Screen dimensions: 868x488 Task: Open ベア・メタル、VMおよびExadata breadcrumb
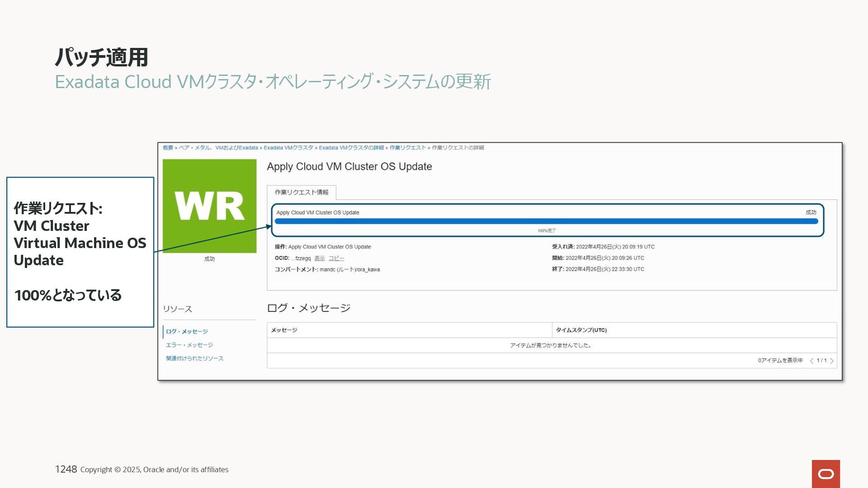[218, 148]
